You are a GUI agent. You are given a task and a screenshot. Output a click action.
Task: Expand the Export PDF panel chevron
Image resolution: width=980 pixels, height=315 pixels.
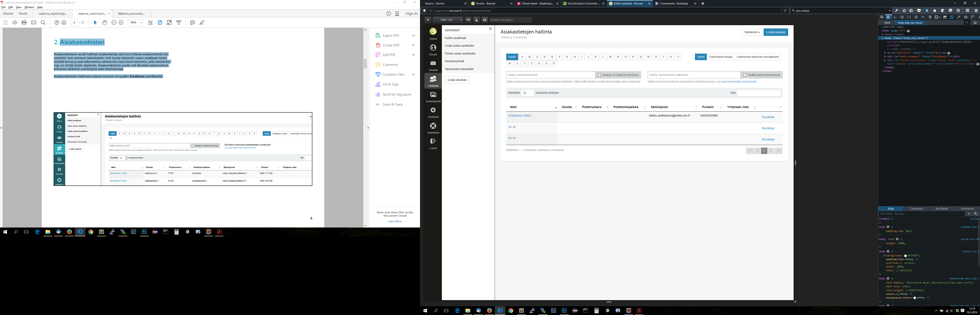(x=413, y=36)
